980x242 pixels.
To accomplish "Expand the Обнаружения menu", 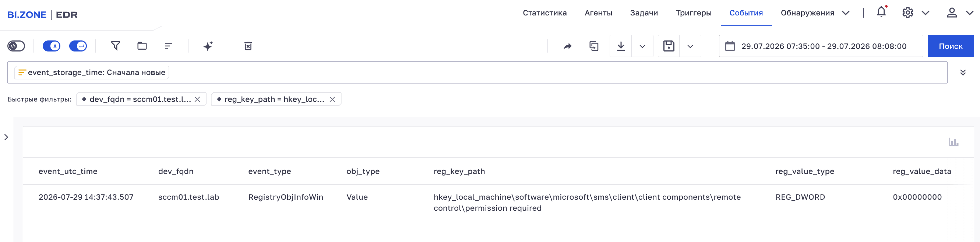I will 815,13.
